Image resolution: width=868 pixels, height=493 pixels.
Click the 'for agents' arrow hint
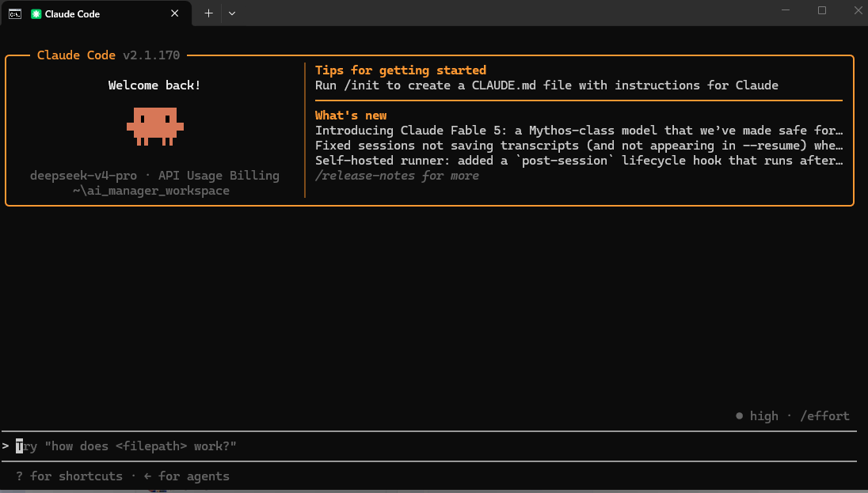tap(187, 476)
